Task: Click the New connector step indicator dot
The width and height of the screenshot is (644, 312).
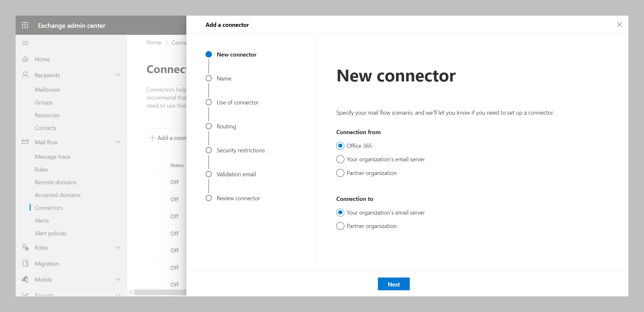Action: [209, 54]
